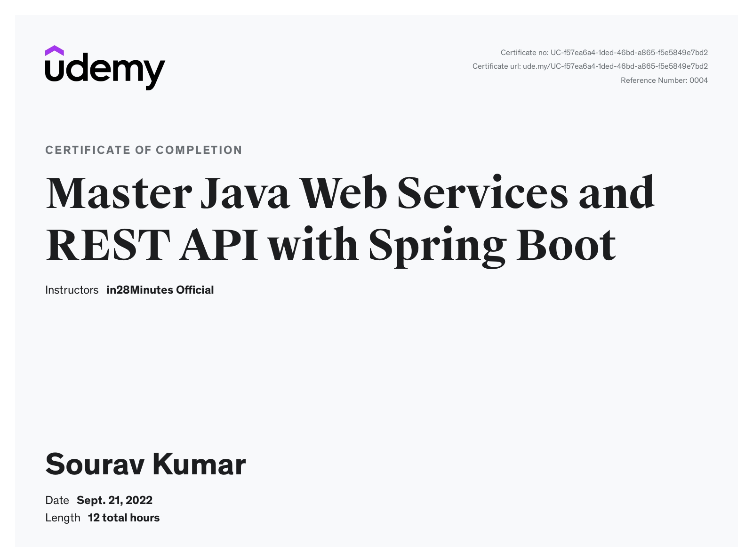Click 'Web Services' in the course title

point(434,193)
